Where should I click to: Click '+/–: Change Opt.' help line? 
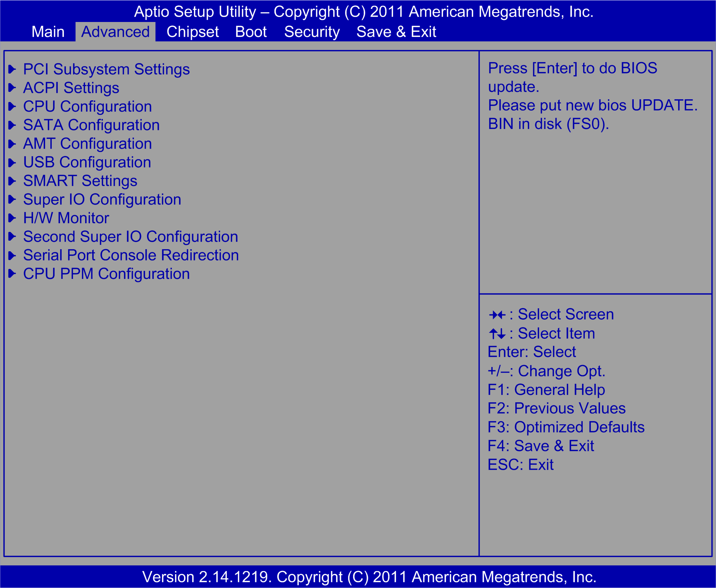(x=547, y=371)
